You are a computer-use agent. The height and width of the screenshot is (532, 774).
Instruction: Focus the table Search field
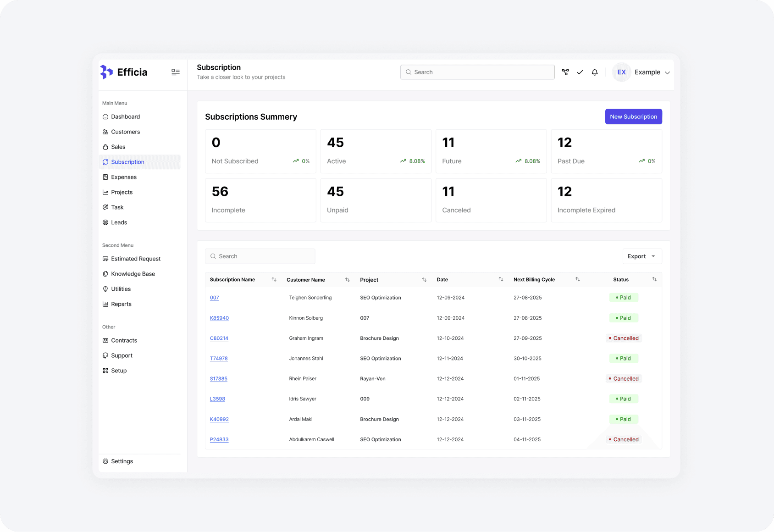tap(260, 256)
